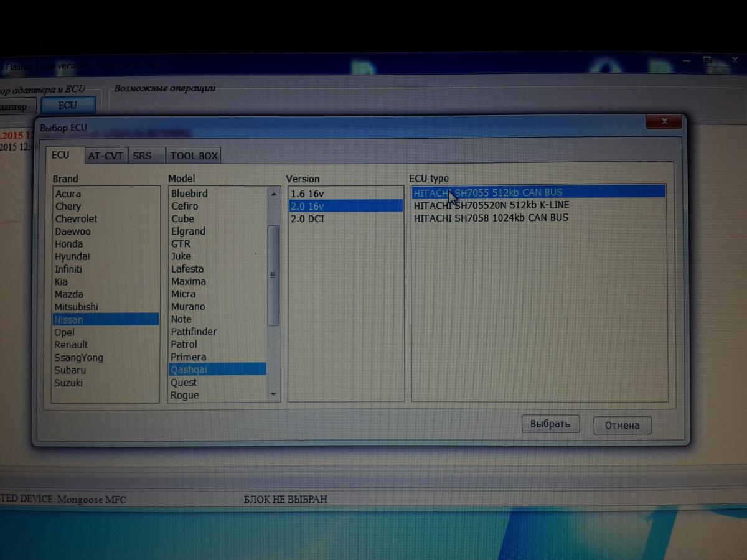Click the Выбрать button
The width and height of the screenshot is (747, 560).
click(550, 424)
